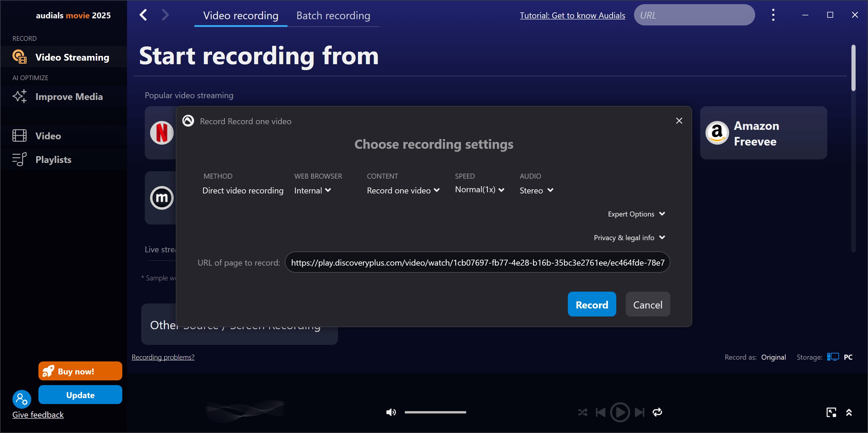Toggle shuffle playback
Screen dimensions: 868x433
pos(583,412)
